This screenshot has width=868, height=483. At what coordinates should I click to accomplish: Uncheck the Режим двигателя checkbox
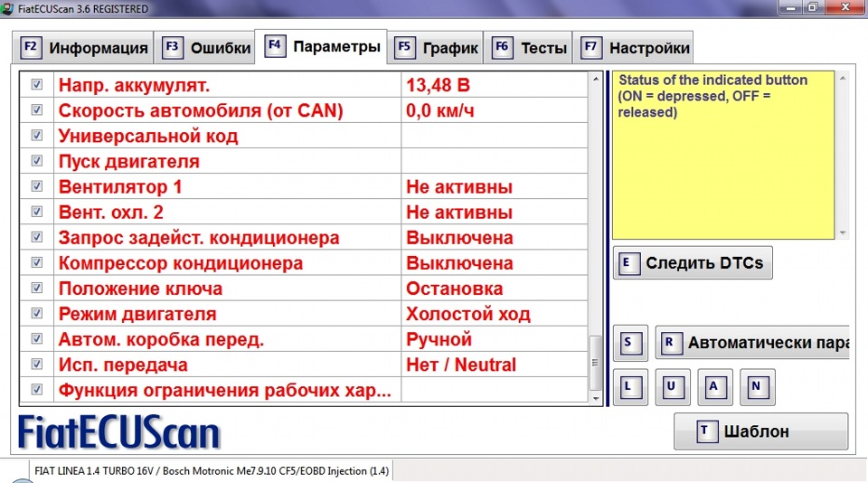pos(36,314)
